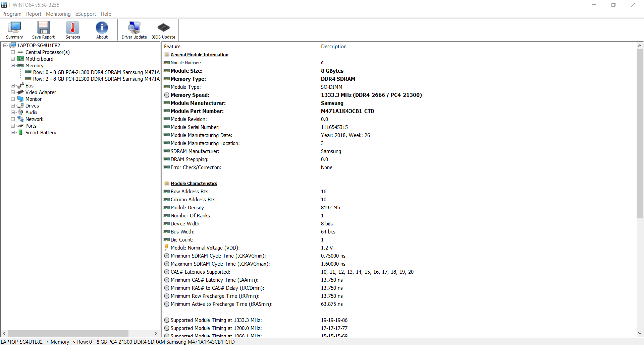Click the Network icon in the tree
This screenshot has height=345, width=644.
tap(20, 119)
